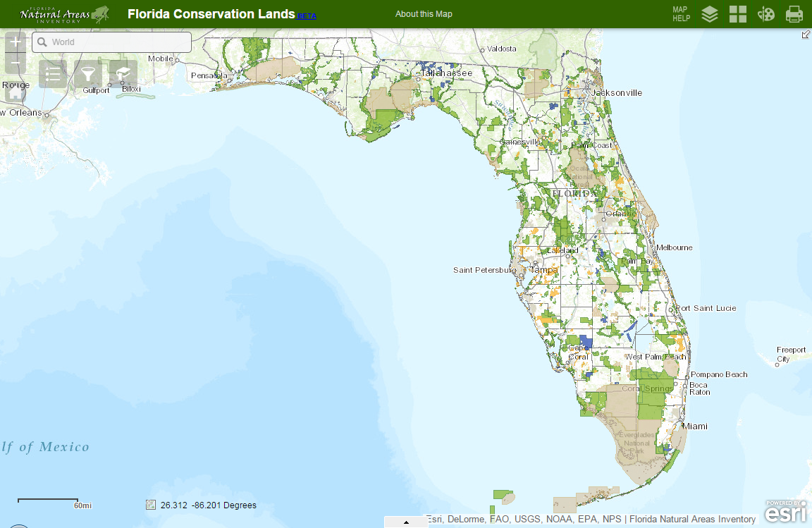Viewport: 812px width, 528px height.
Task: Click the pencil icon in the top-right corner
Action: point(806,34)
